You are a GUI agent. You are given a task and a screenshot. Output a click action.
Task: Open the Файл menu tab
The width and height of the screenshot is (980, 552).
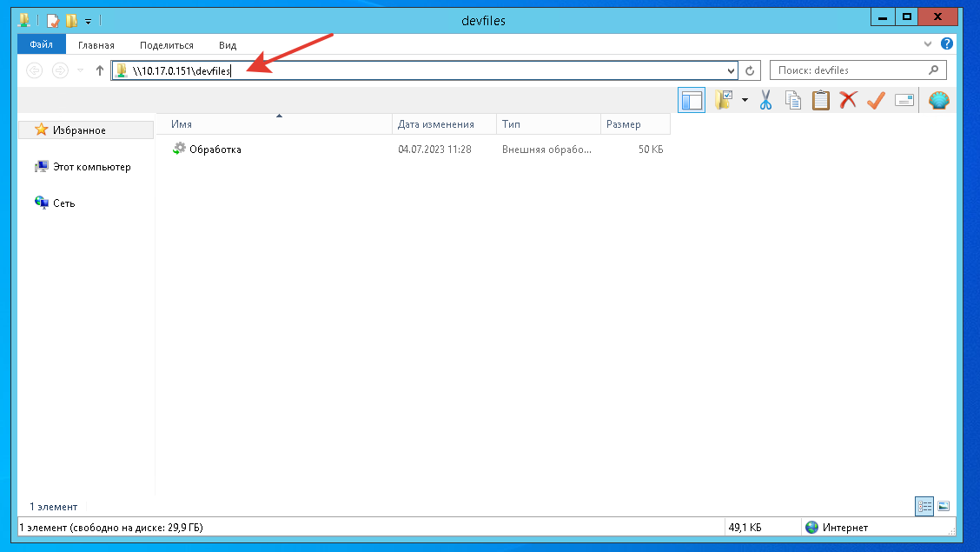click(41, 44)
